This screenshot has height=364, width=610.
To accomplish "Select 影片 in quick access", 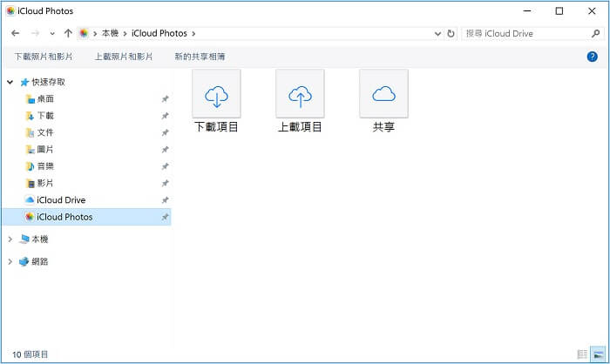I will (45, 183).
